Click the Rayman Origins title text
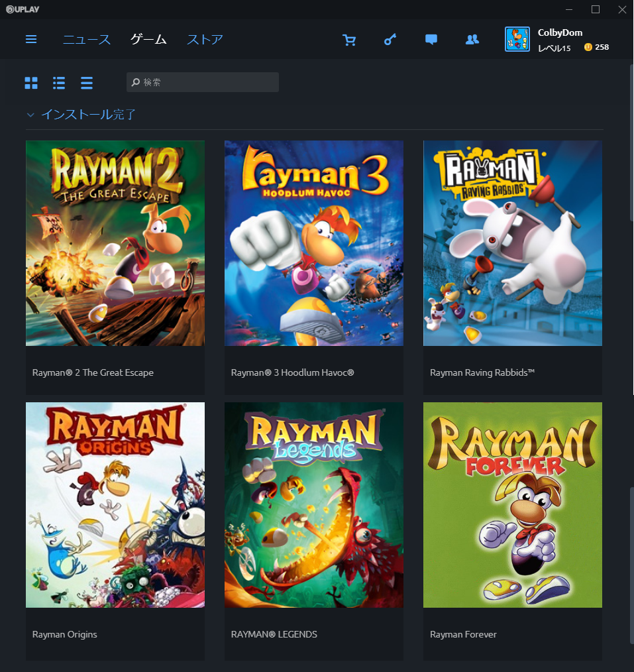The image size is (634, 672). click(x=65, y=634)
